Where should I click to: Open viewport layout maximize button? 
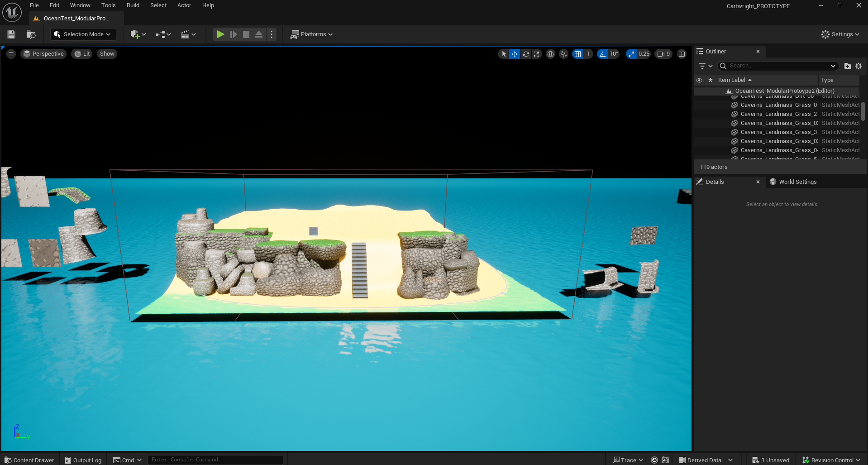click(682, 54)
